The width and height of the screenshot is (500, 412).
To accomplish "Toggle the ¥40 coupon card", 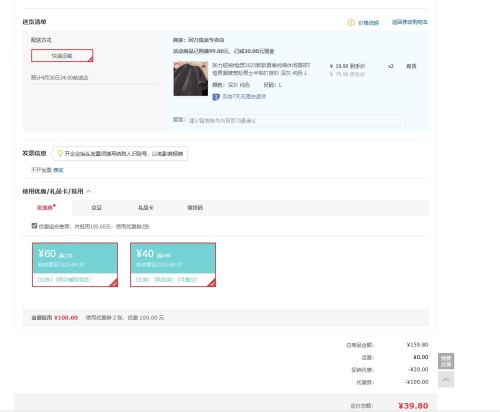I will click(173, 265).
